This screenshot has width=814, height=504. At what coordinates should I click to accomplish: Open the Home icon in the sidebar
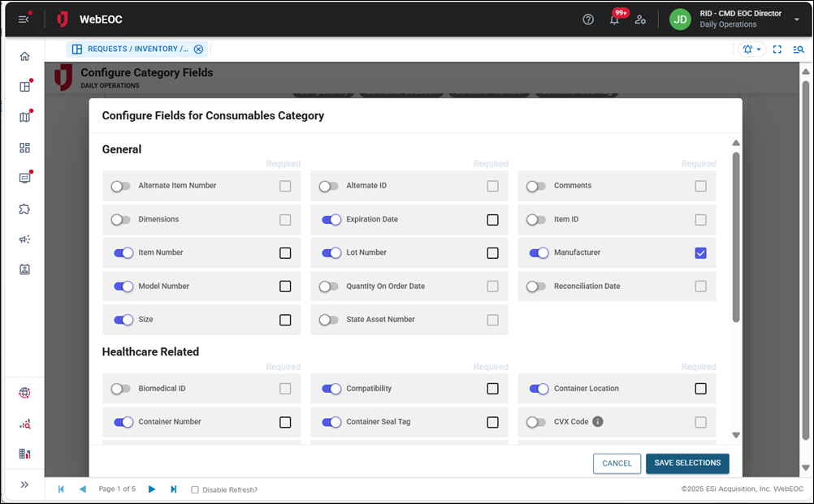click(x=24, y=56)
